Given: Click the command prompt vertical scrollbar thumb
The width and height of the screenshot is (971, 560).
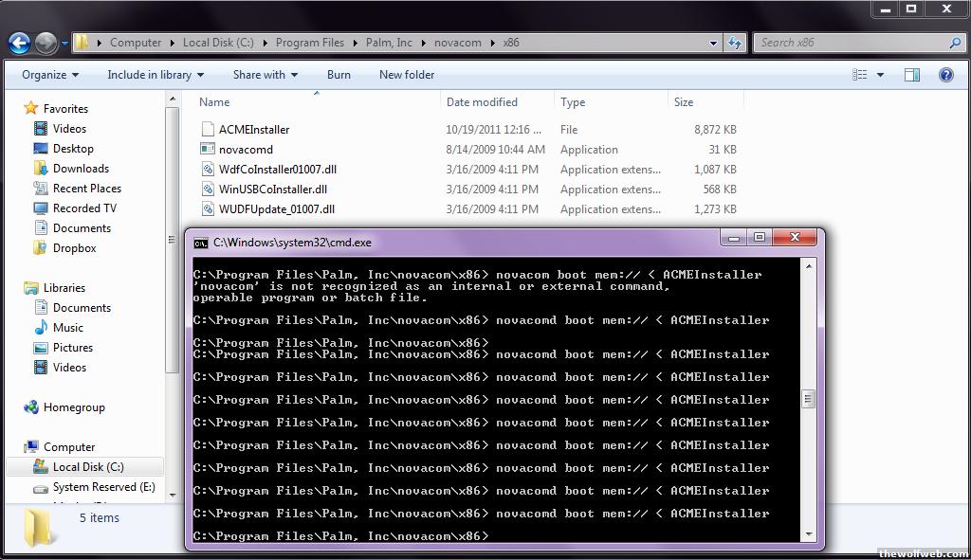Looking at the screenshot, I should pyautogui.click(x=808, y=399).
